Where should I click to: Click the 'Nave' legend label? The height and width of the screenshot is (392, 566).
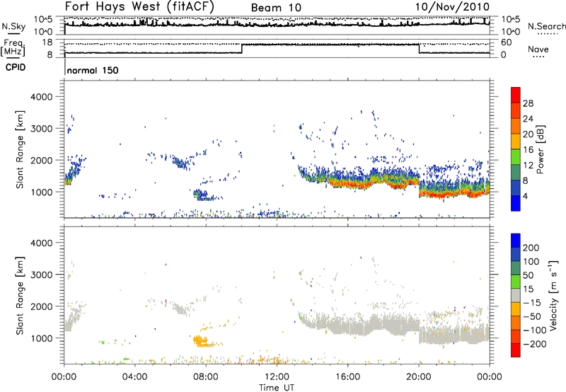pos(538,49)
